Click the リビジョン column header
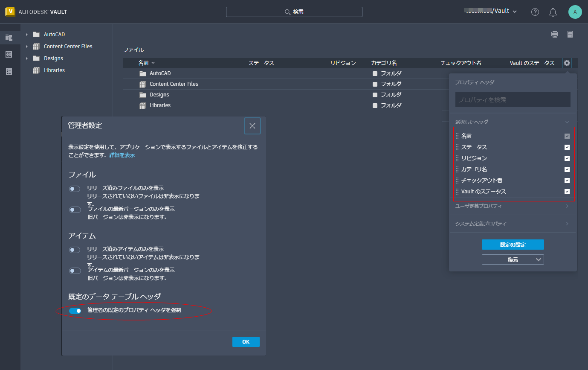The width and height of the screenshot is (588, 370). pyautogui.click(x=343, y=63)
